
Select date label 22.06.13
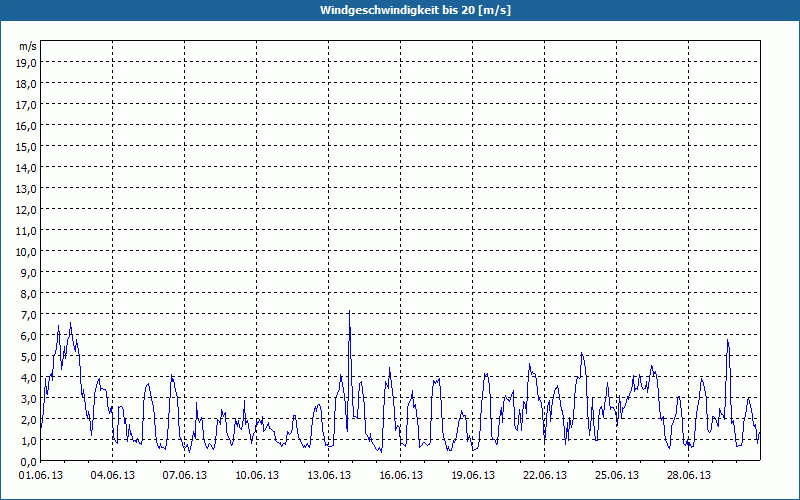(544, 476)
